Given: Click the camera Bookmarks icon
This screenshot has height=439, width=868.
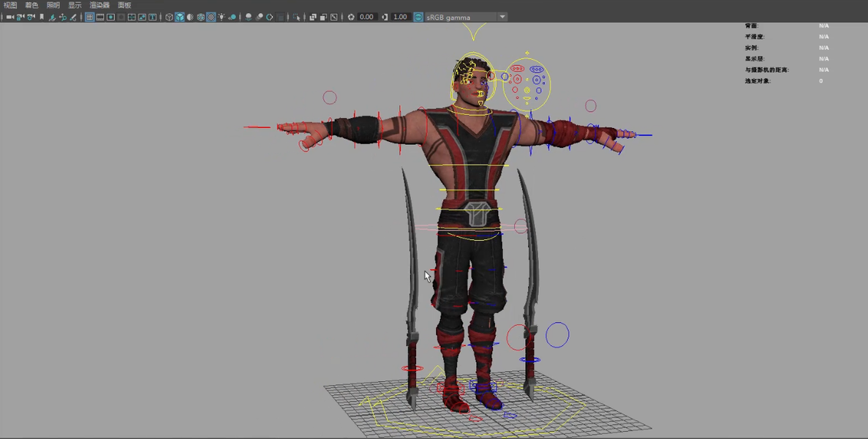Looking at the screenshot, I should pyautogui.click(x=42, y=17).
